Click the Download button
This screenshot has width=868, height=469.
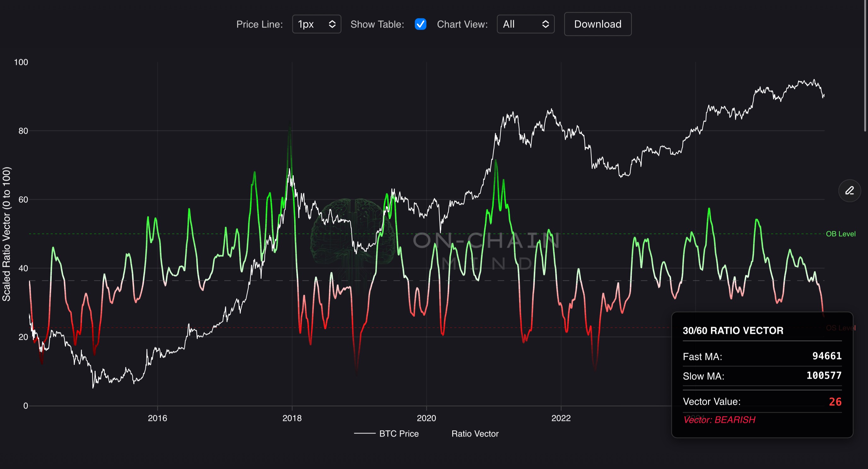tap(597, 24)
